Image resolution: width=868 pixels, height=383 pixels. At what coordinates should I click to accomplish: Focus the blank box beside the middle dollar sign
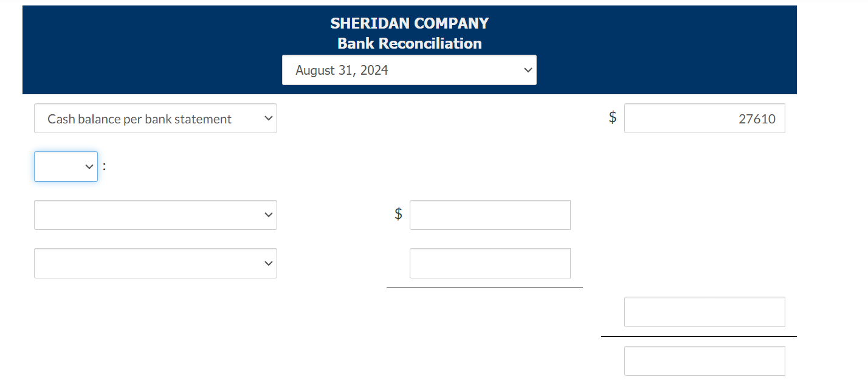click(x=490, y=215)
